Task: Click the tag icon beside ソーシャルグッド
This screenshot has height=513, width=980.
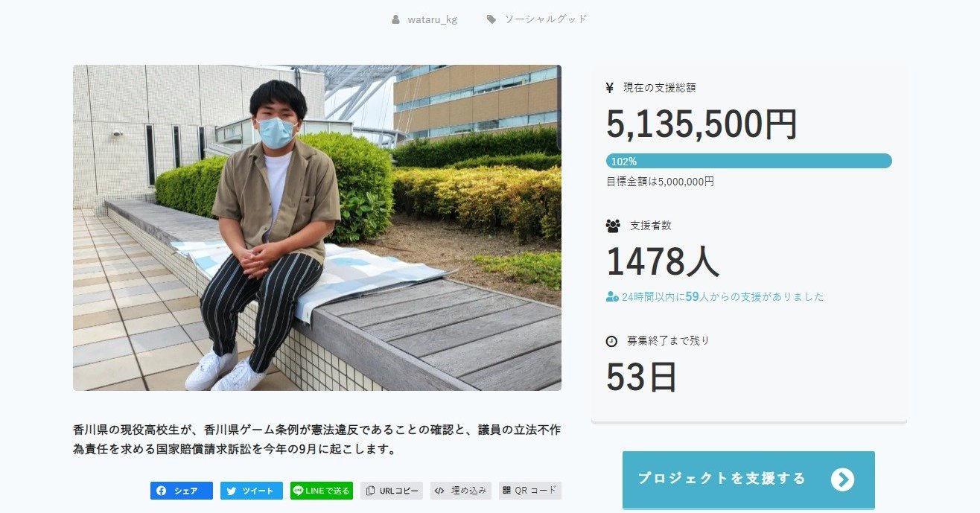Action: coord(491,19)
